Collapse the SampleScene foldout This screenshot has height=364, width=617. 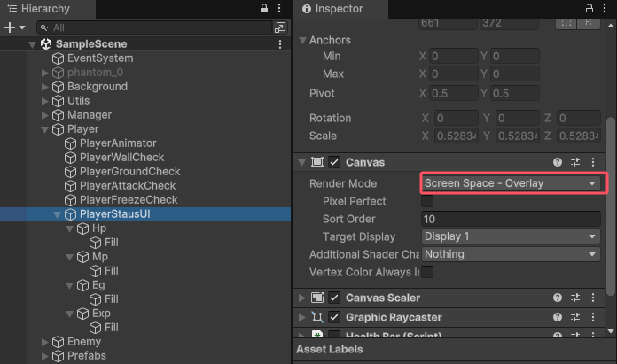(x=32, y=44)
